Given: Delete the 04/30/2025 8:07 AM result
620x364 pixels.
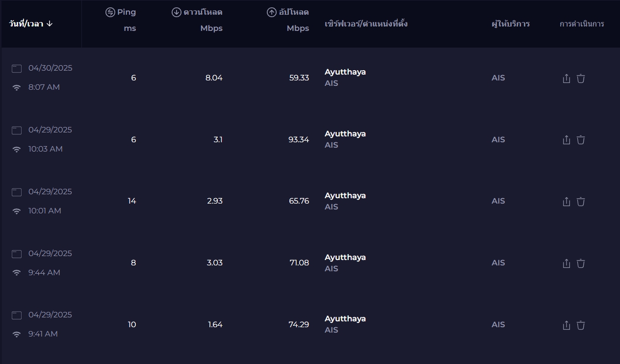Looking at the screenshot, I should coord(581,78).
